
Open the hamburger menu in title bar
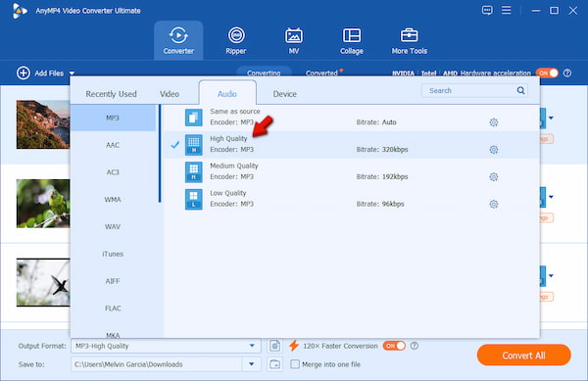pos(507,10)
